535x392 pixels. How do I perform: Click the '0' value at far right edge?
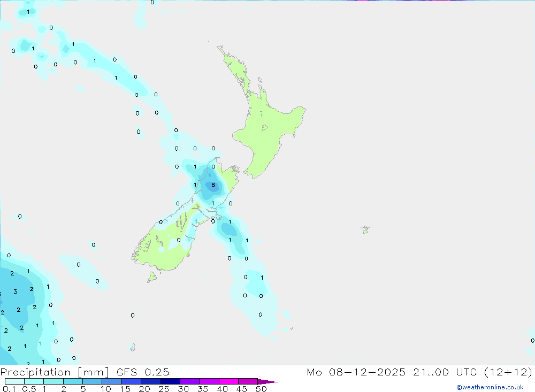(x=532, y=340)
